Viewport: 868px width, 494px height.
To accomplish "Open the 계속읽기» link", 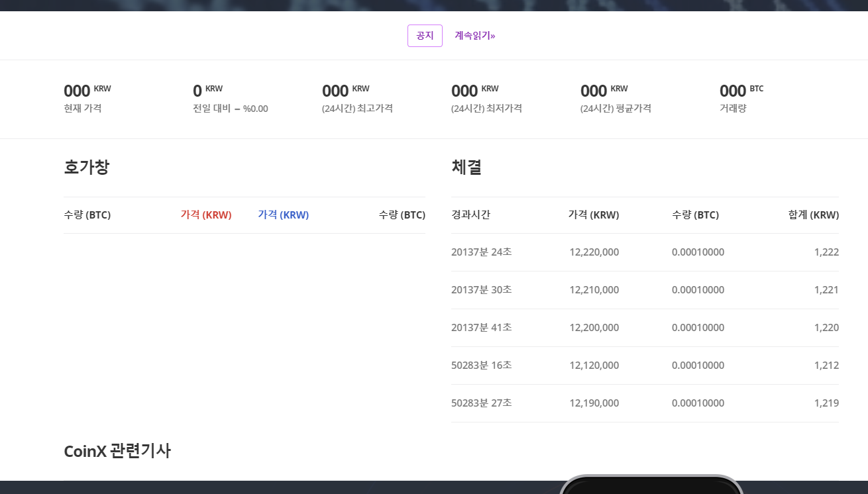I will point(474,35).
